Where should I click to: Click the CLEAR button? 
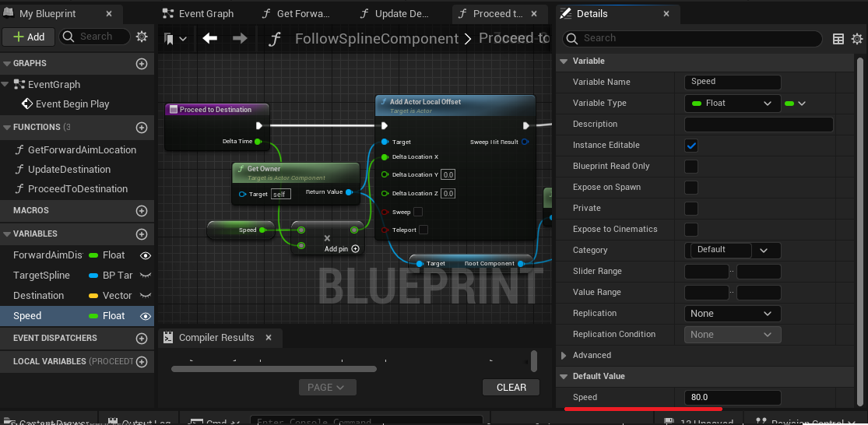(511, 388)
